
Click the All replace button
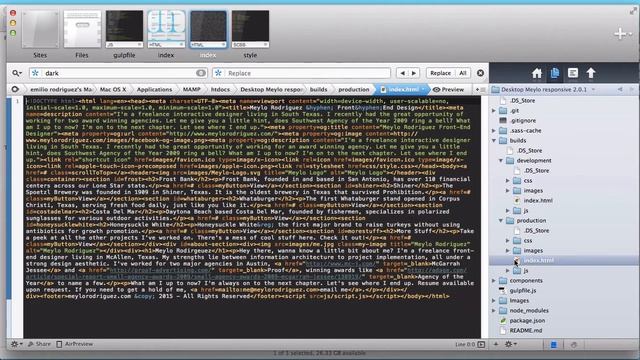462,73
